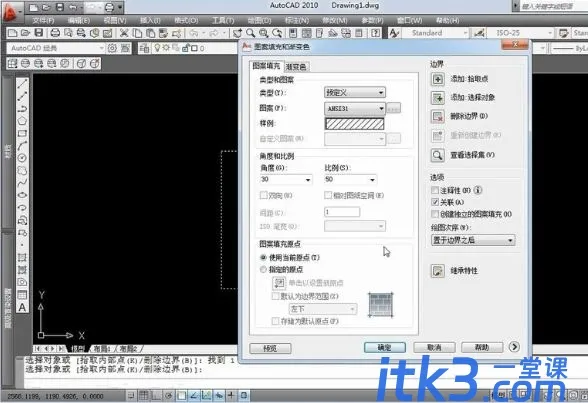The height and width of the screenshot is (403, 588).
Task: Click the Workspace settings gear icon
Action: click(x=112, y=48)
